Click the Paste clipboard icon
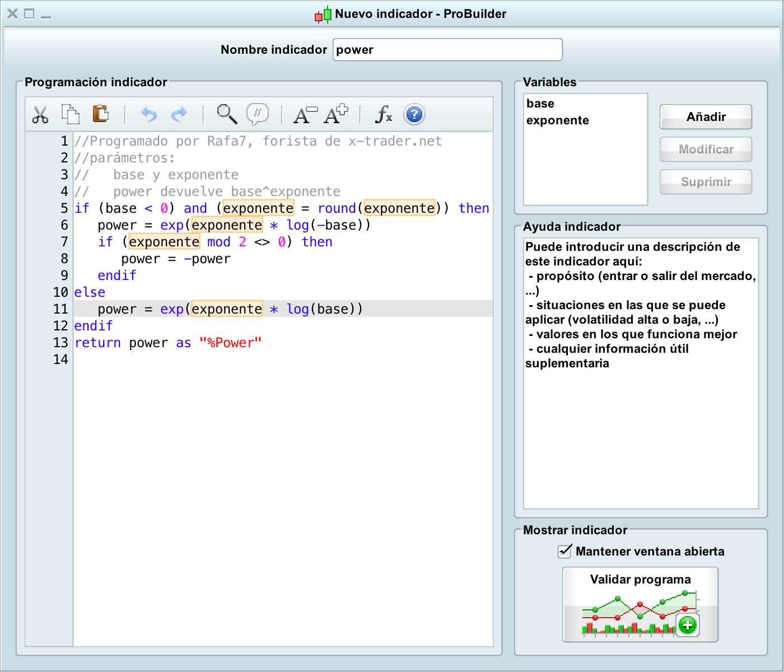 pyautogui.click(x=100, y=114)
